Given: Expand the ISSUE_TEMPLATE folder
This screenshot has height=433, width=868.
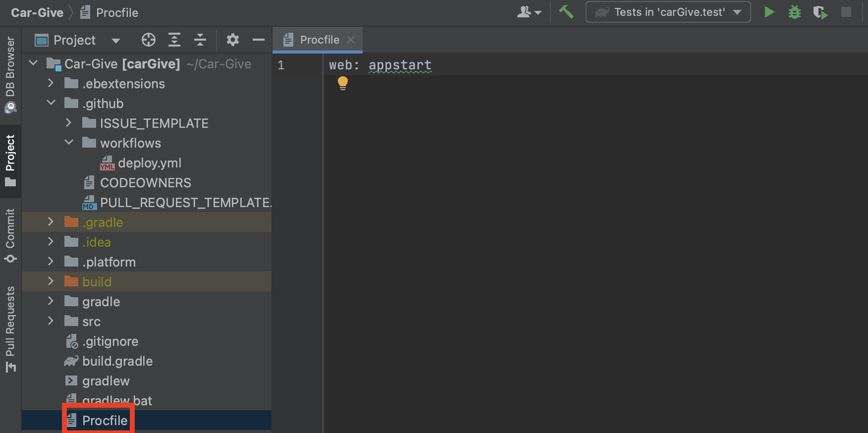Looking at the screenshot, I should (x=68, y=123).
